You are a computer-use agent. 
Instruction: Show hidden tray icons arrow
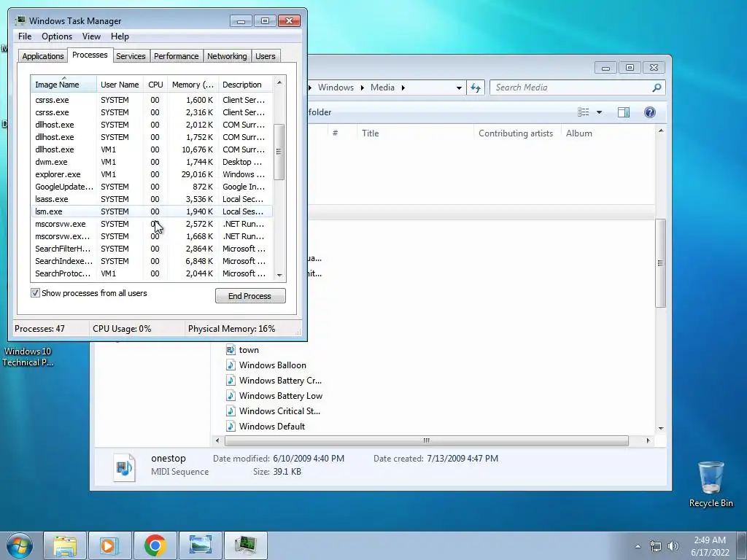pyautogui.click(x=638, y=546)
